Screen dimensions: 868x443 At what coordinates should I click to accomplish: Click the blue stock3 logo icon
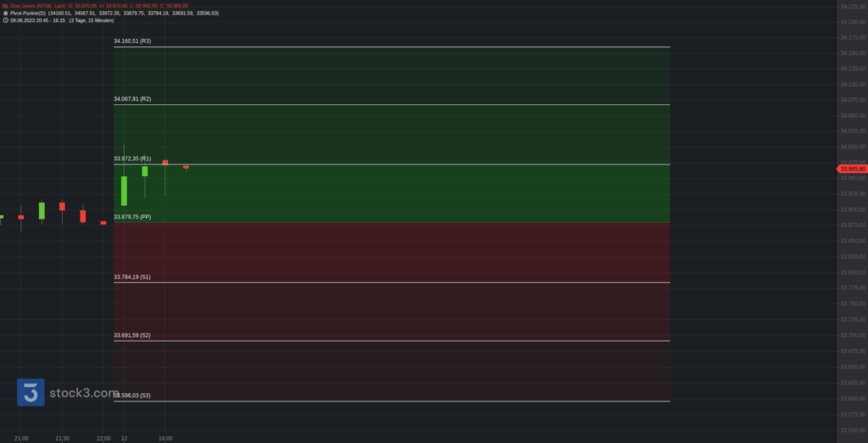31,392
